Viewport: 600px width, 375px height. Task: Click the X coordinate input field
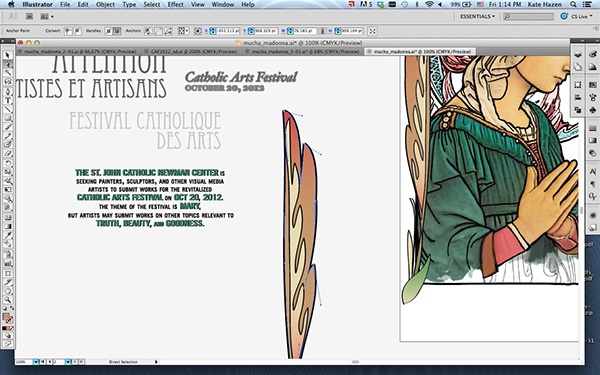pos(228,31)
